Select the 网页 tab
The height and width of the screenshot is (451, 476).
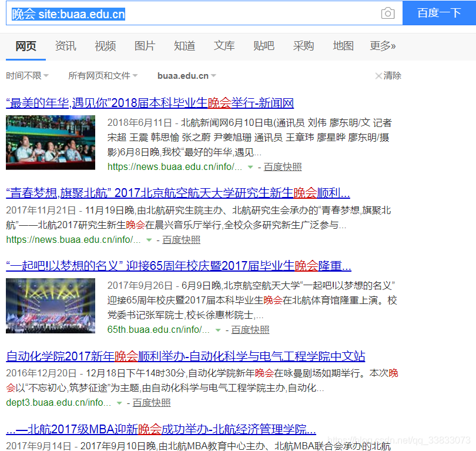pyautogui.click(x=26, y=46)
